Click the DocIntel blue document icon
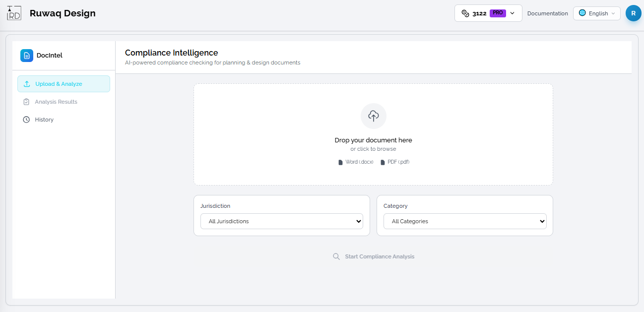 tap(27, 56)
